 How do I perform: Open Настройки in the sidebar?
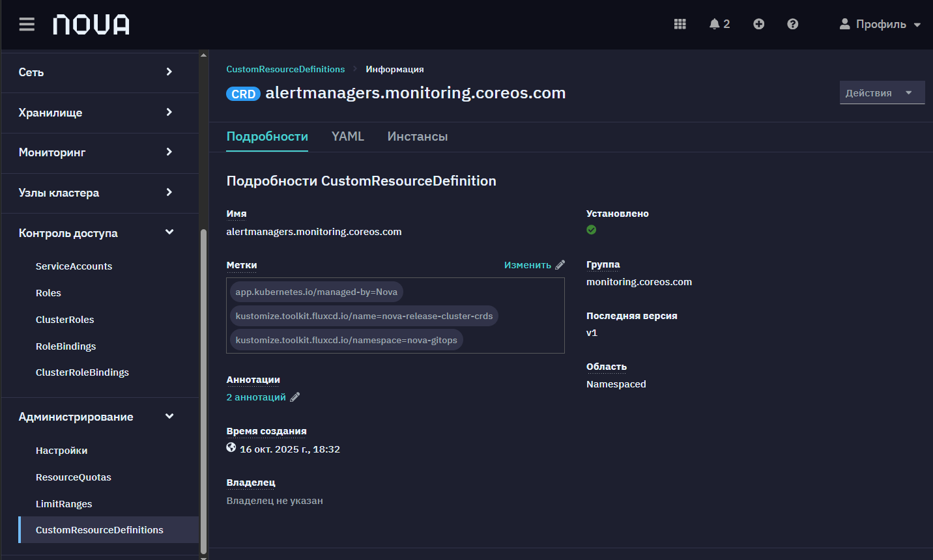[61, 451]
